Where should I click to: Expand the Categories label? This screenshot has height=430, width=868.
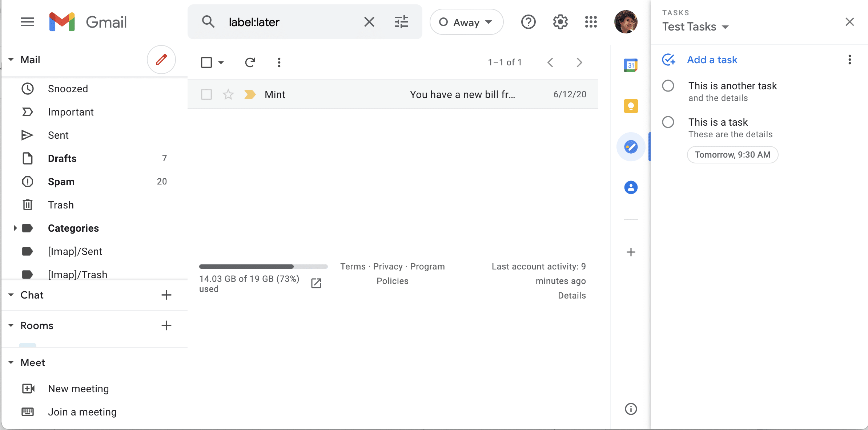(x=15, y=228)
